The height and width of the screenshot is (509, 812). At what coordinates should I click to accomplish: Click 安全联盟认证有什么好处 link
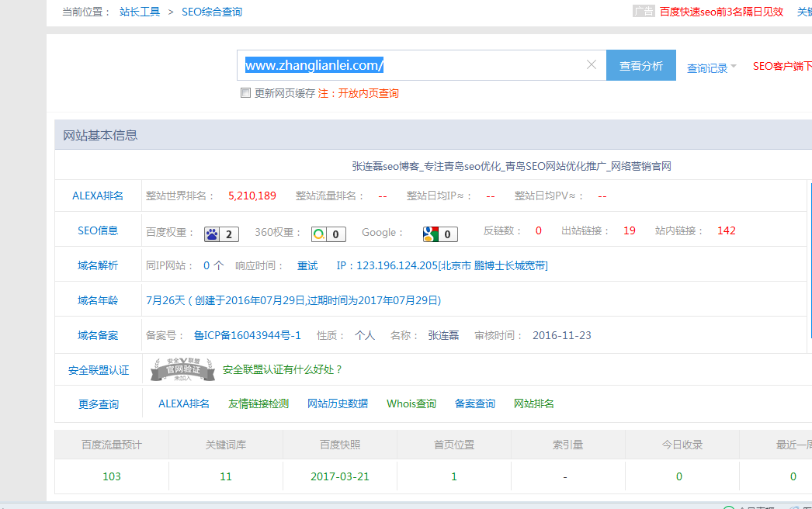(x=283, y=369)
